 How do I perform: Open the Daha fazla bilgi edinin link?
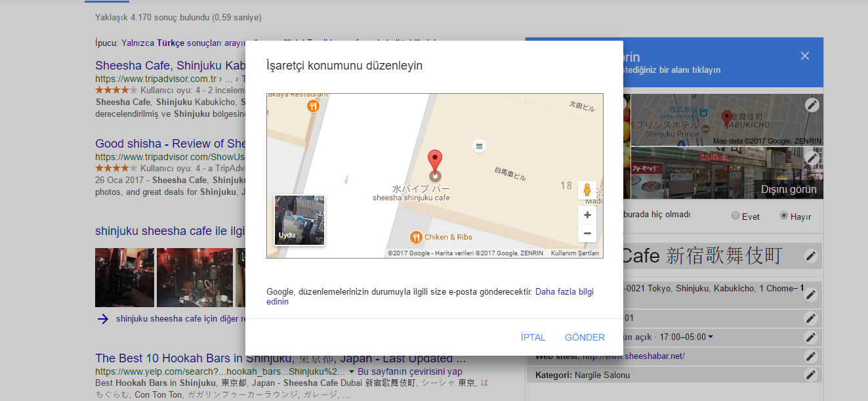pos(564,291)
